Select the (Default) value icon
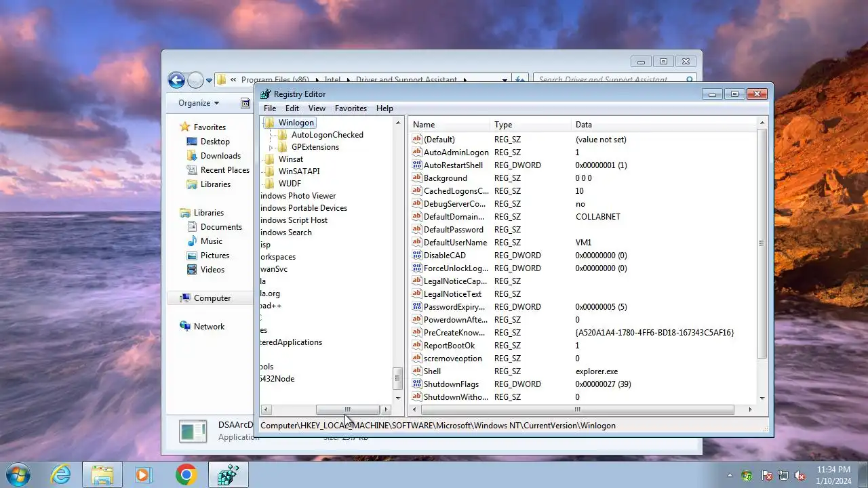 [417, 140]
